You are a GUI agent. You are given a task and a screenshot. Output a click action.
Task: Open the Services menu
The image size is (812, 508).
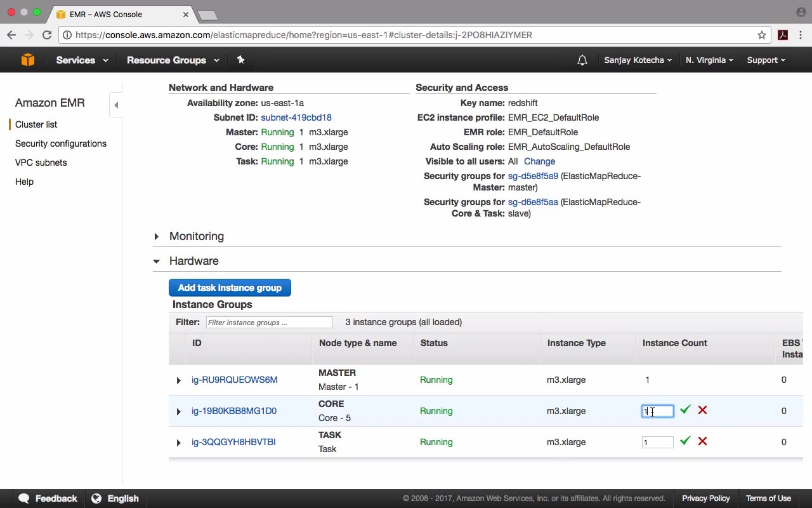pyautogui.click(x=82, y=60)
